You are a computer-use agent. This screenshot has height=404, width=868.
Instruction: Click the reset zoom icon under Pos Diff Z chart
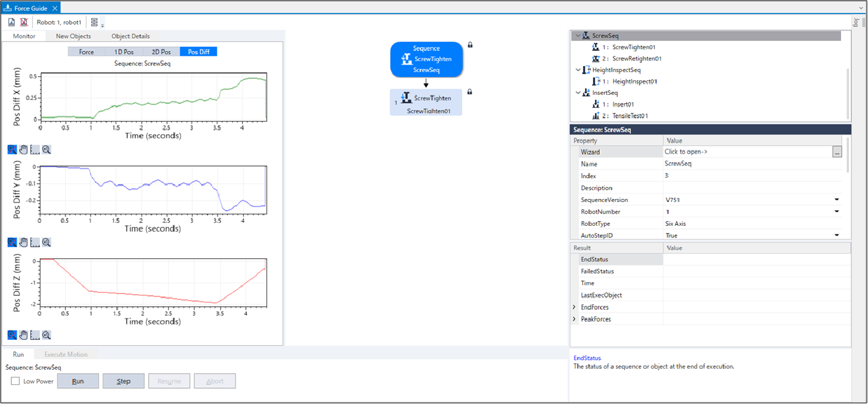click(46, 335)
